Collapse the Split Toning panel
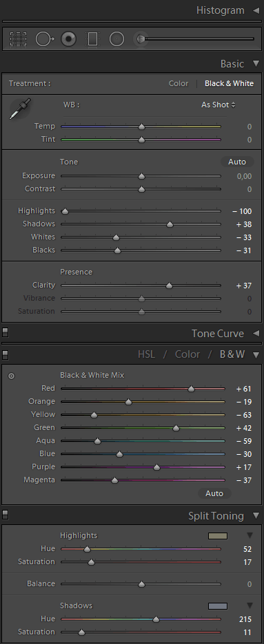This screenshot has height=644, width=264. point(256,515)
